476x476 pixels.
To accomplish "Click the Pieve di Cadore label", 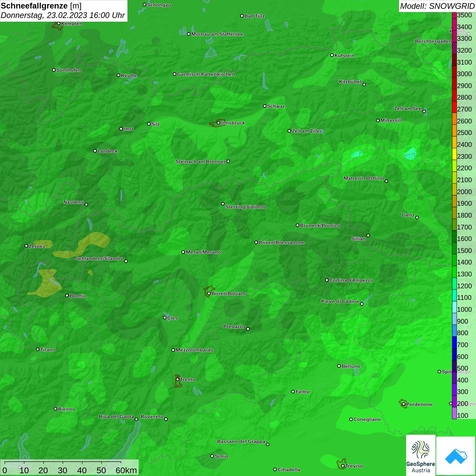I will click(340, 301).
